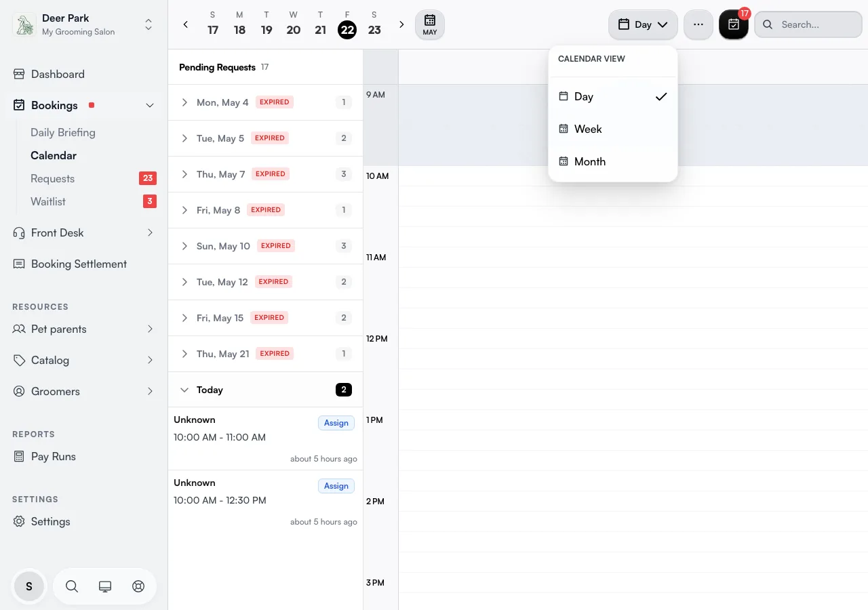Click the Groomers person icon

tap(19, 391)
